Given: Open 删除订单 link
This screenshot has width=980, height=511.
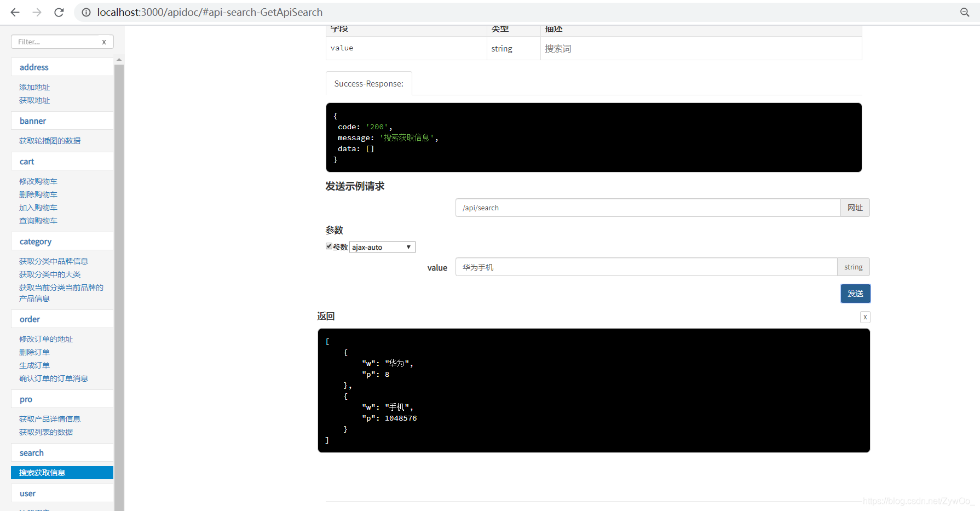Looking at the screenshot, I should coord(34,352).
